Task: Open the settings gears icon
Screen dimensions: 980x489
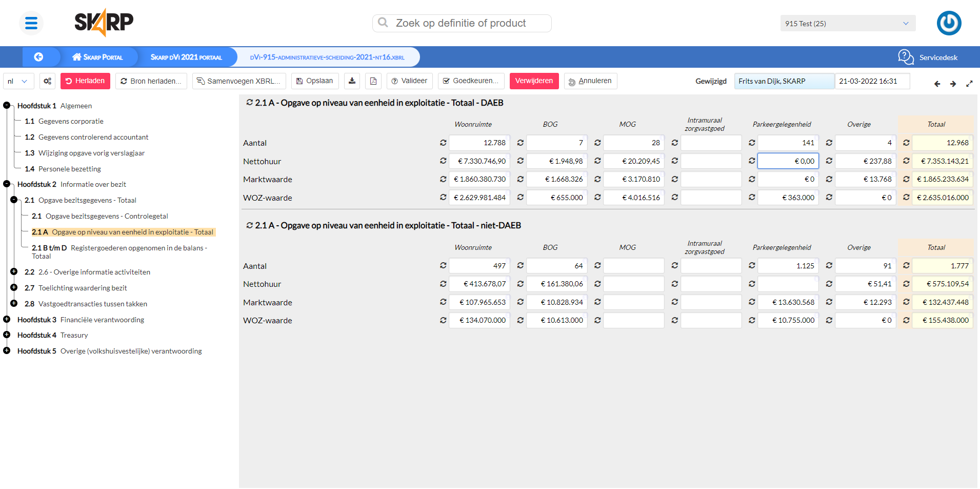Action: coord(48,81)
